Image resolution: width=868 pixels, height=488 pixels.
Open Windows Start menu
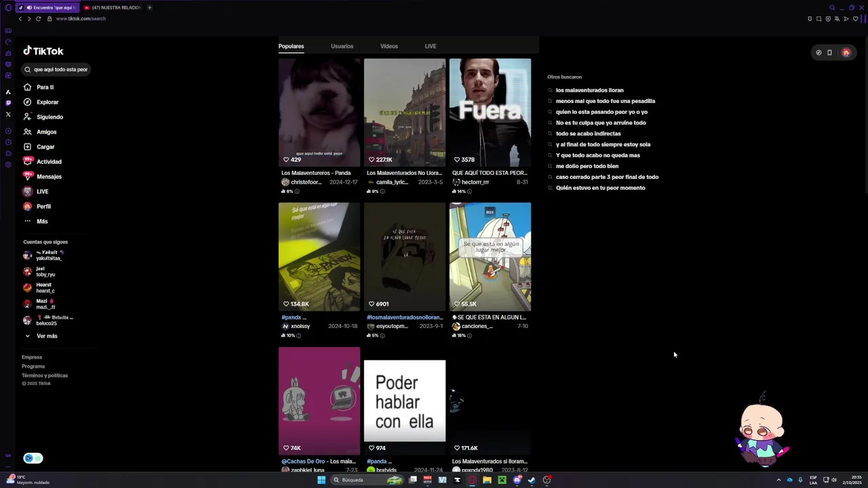click(x=321, y=480)
